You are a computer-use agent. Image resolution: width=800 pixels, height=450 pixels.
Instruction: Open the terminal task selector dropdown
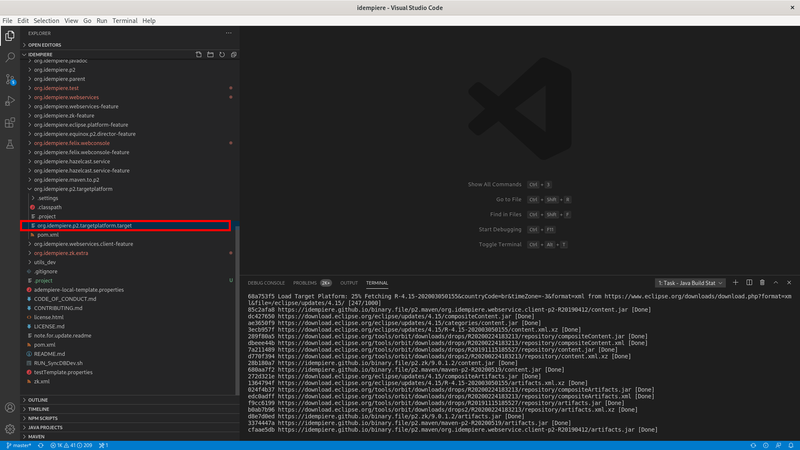pyautogui.click(x=690, y=283)
